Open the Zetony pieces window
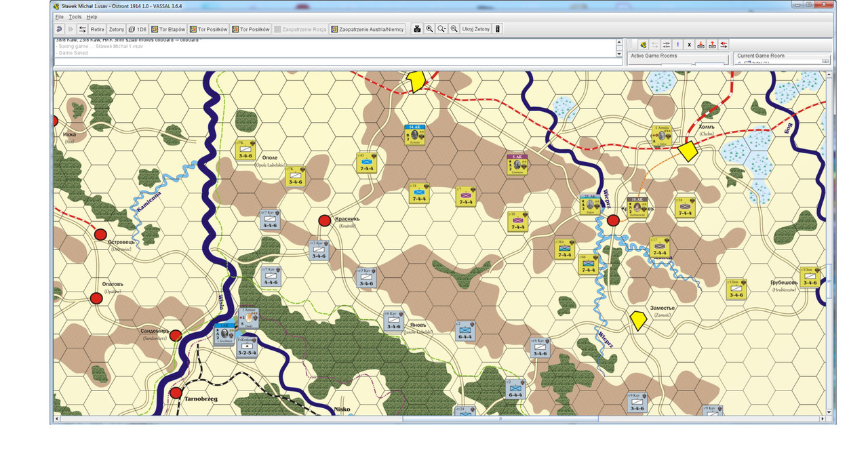868x461 pixels. (x=117, y=29)
